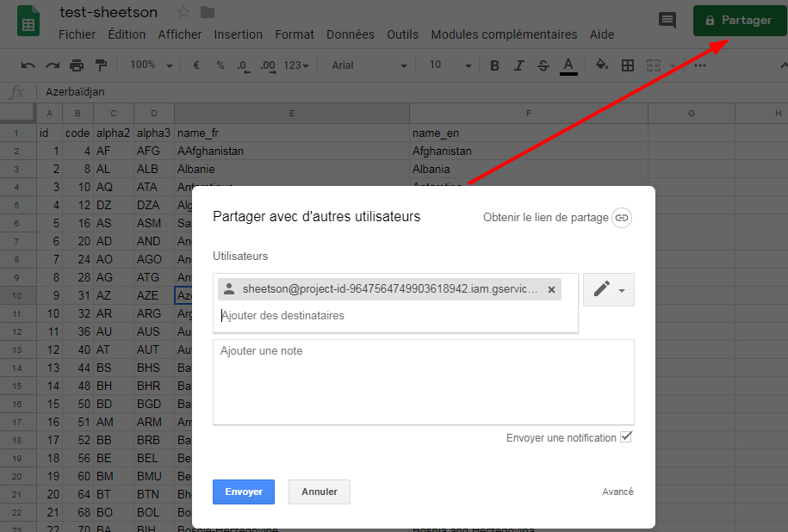Screen dimensions: 788x532
Task: Star the test-sheetson document
Action: (183, 12)
